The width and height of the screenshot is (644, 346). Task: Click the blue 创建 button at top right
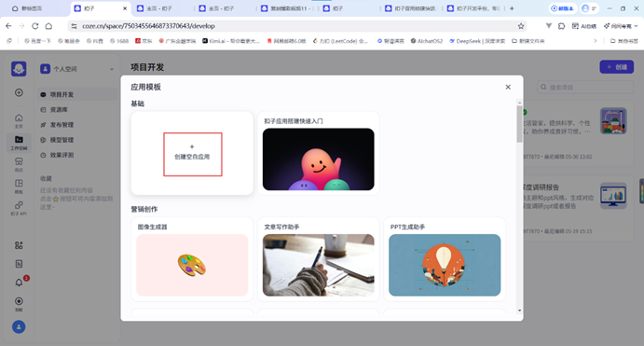[616, 67]
